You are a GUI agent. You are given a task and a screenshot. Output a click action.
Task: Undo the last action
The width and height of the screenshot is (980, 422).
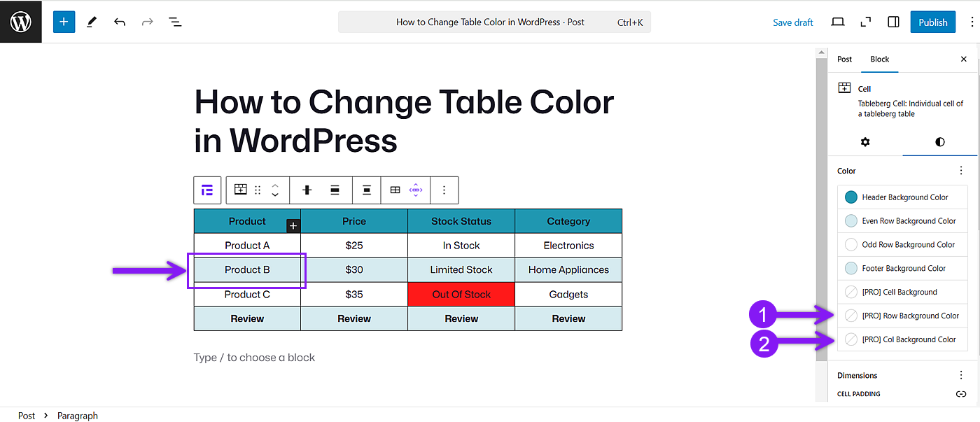[x=120, y=22]
